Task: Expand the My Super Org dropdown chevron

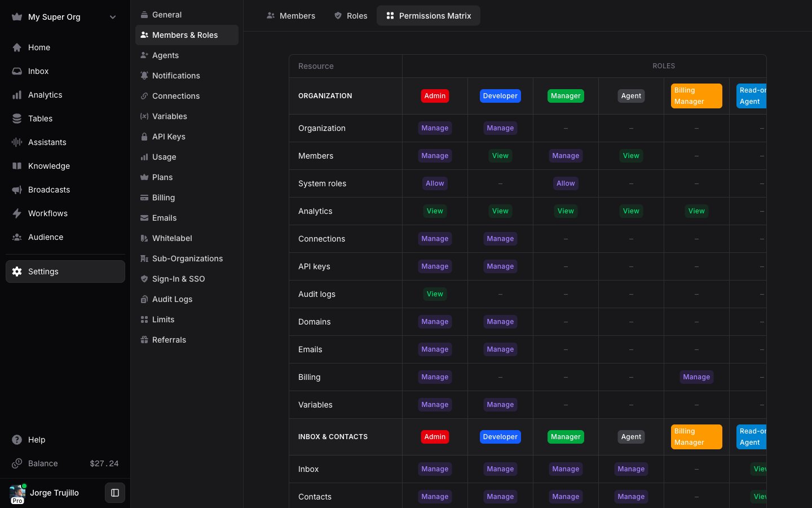Action: click(113, 17)
